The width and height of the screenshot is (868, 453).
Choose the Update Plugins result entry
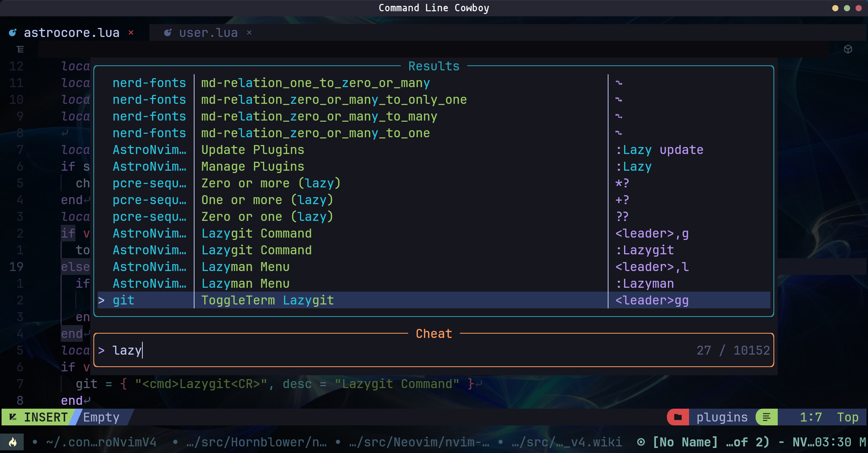253,150
